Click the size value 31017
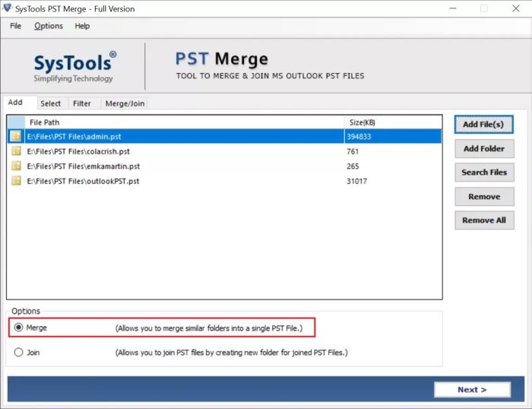This screenshot has height=409, width=532. click(356, 181)
